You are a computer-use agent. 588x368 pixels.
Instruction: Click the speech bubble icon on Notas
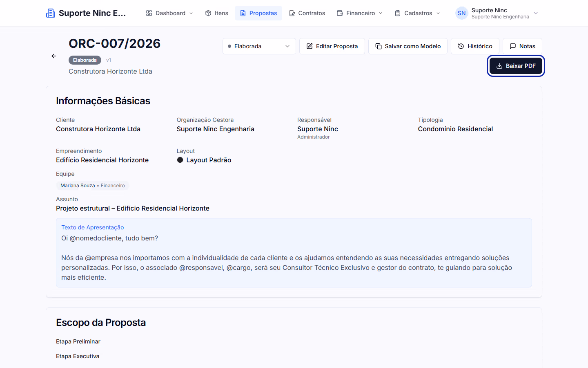(x=513, y=46)
